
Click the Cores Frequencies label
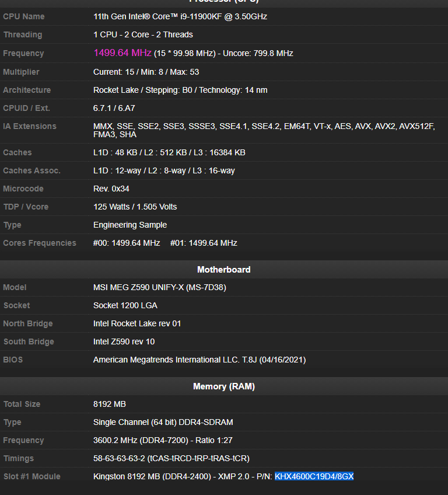(x=40, y=243)
